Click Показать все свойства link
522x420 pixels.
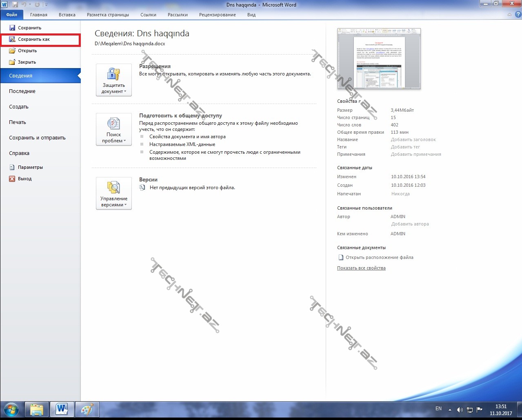(x=361, y=268)
